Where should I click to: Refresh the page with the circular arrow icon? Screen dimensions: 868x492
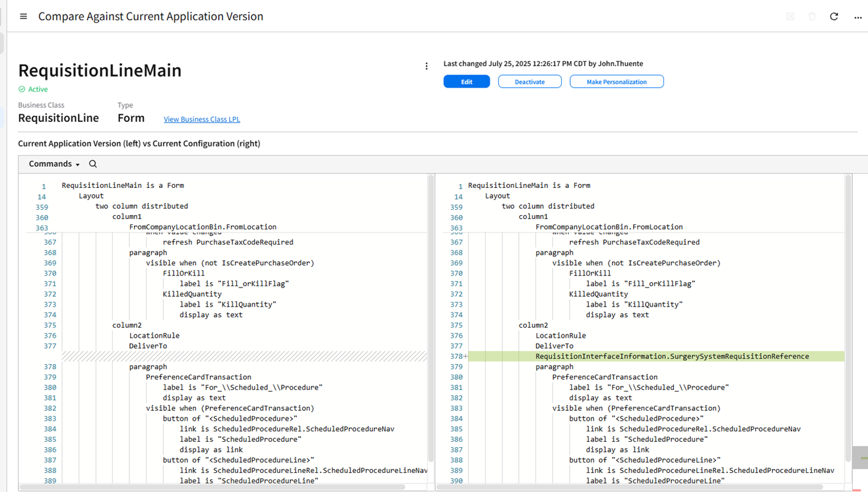point(834,16)
